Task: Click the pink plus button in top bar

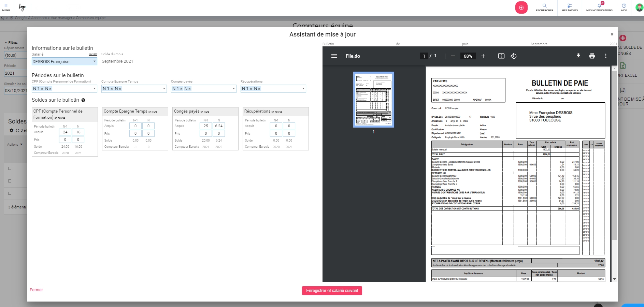Action: pos(521,8)
